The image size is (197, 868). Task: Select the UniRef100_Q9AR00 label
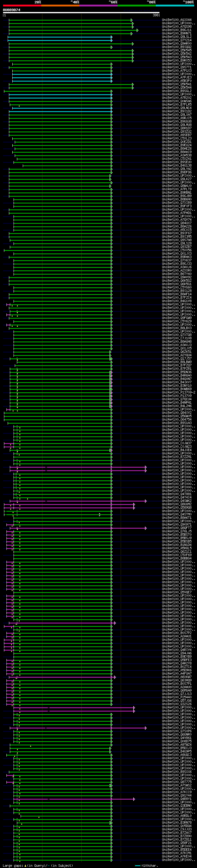coord(176,43)
